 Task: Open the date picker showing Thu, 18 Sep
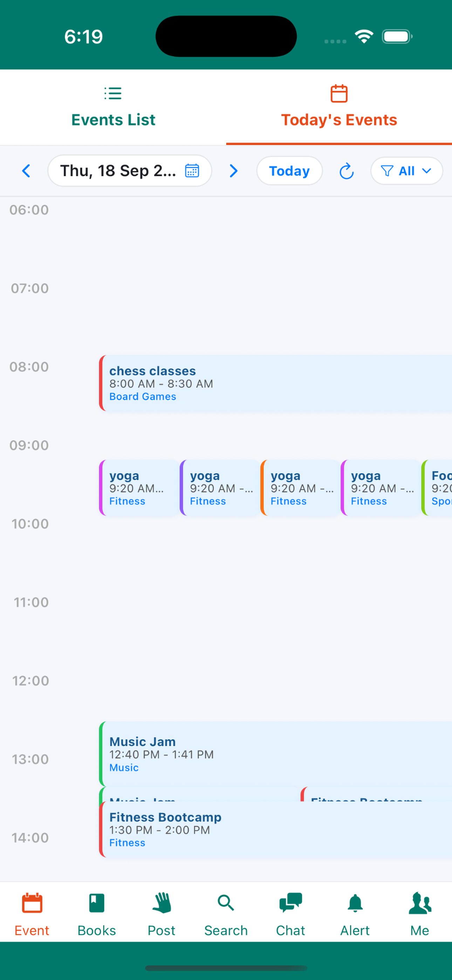pos(129,171)
